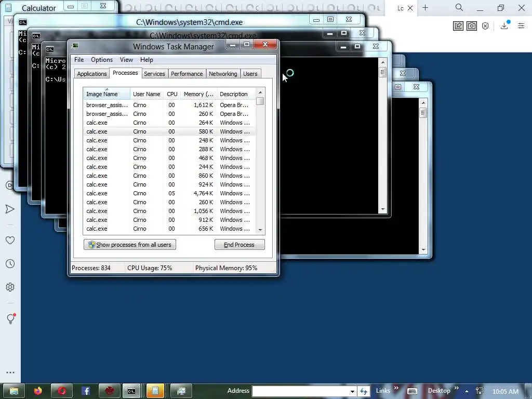Open the Facebook taskbar shortcut
Image resolution: width=532 pixels, height=399 pixels.
(x=86, y=391)
